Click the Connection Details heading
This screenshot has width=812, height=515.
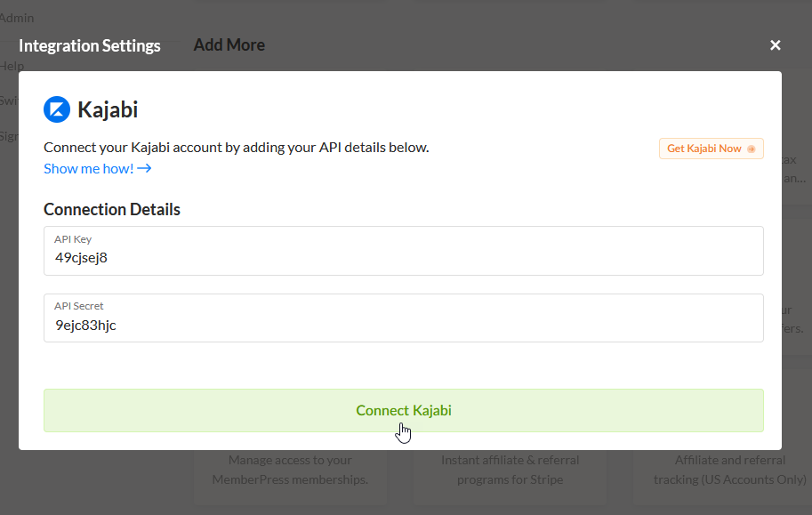click(x=112, y=209)
